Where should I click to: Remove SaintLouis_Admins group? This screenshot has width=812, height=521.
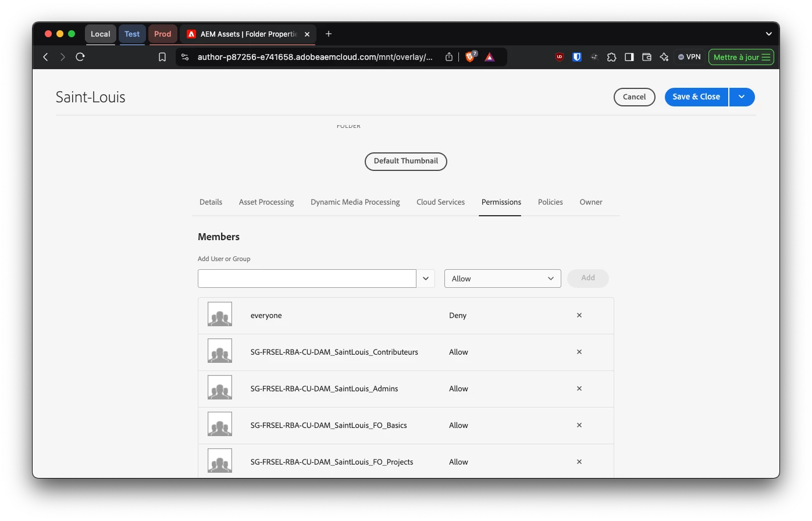579,388
